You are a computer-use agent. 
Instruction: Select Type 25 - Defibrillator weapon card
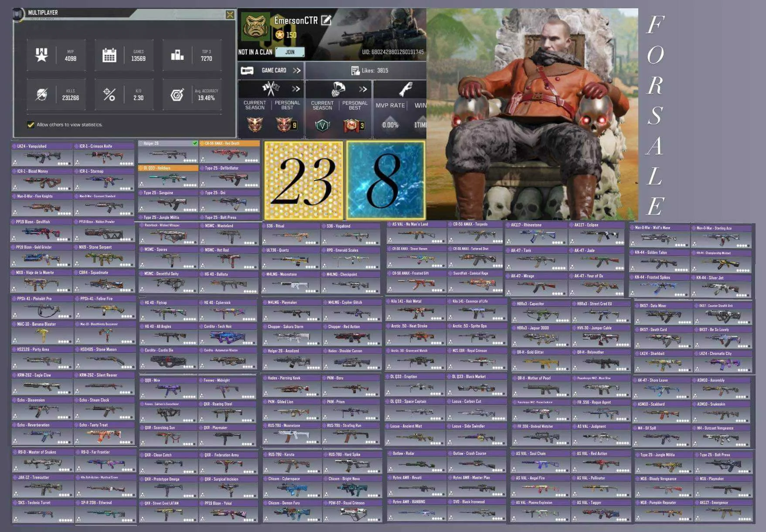(x=229, y=176)
